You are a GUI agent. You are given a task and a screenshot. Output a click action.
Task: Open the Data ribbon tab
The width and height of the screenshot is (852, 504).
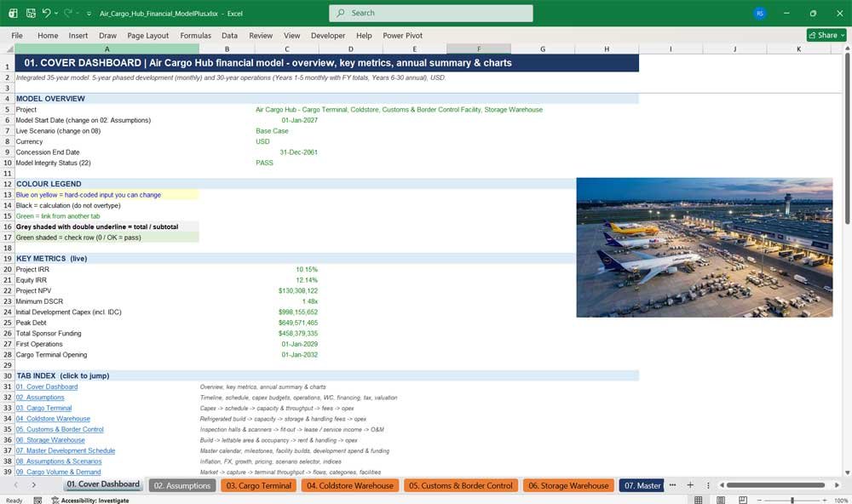(x=229, y=35)
